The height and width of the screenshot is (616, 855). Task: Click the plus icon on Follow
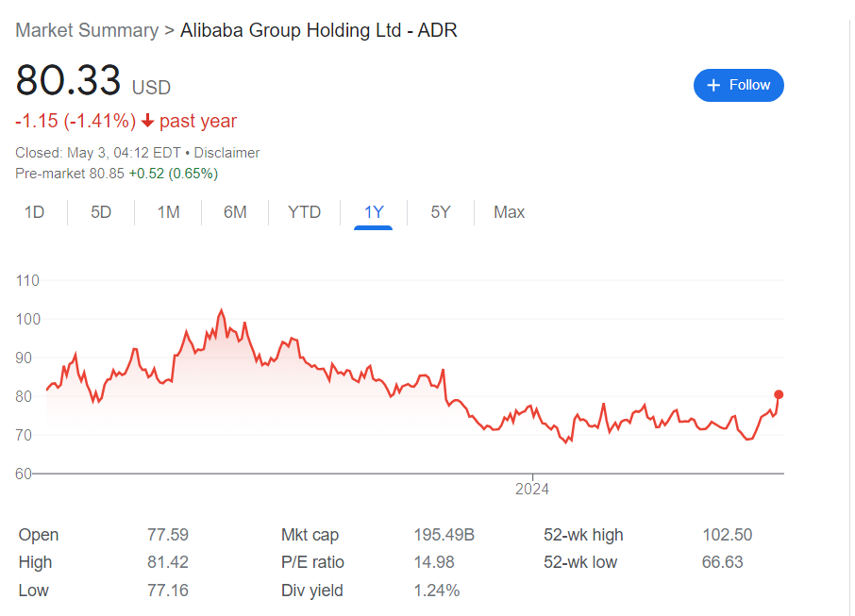point(714,85)
